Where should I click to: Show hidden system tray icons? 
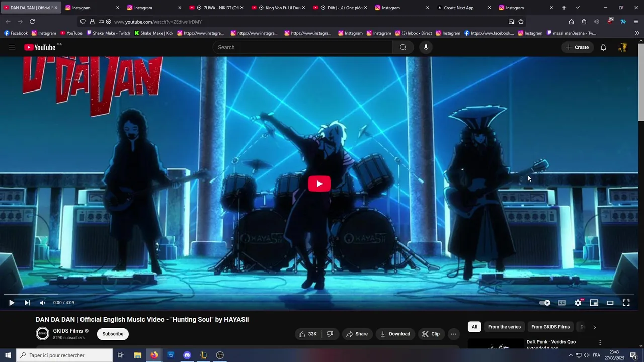tap(571, 355)
